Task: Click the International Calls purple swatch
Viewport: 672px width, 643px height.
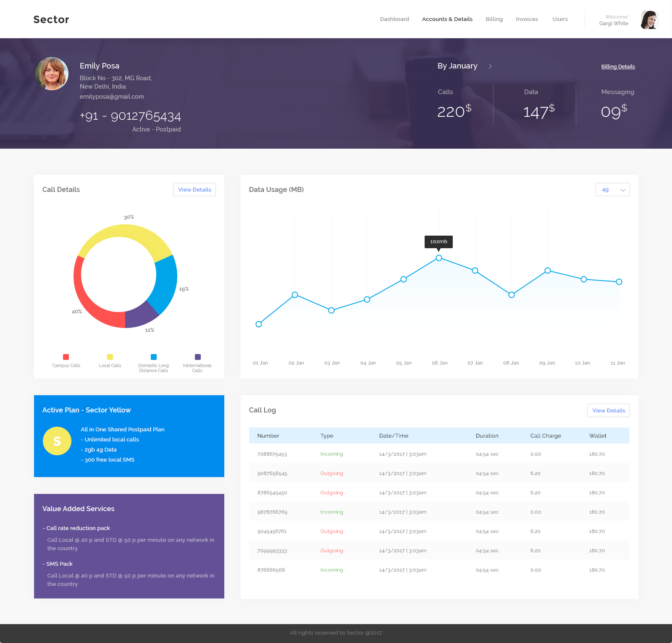Action: point(198,357)
